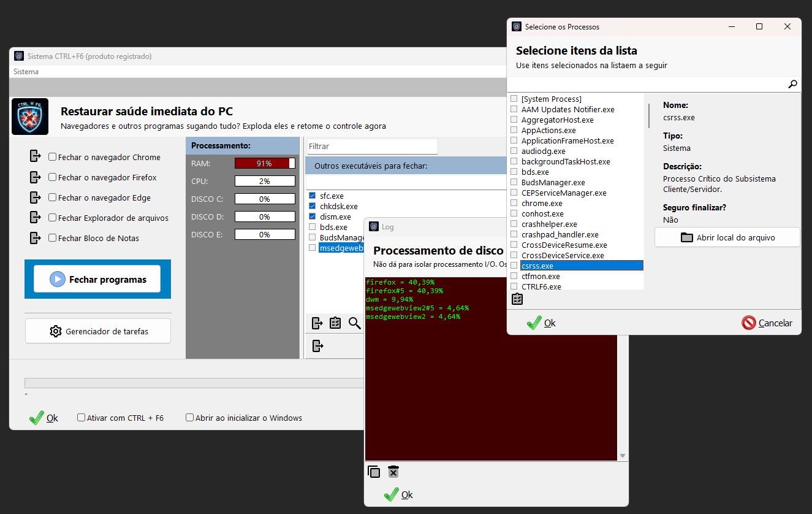The width and height of the screenshot is (812, 514).
Task: Open Gerenciador de tarefas
Action: 98,331
